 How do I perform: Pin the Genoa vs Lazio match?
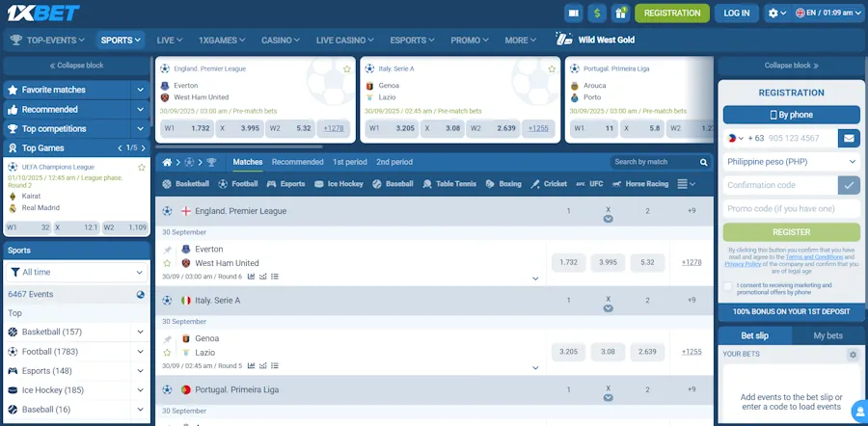click(x=167, y=339)
